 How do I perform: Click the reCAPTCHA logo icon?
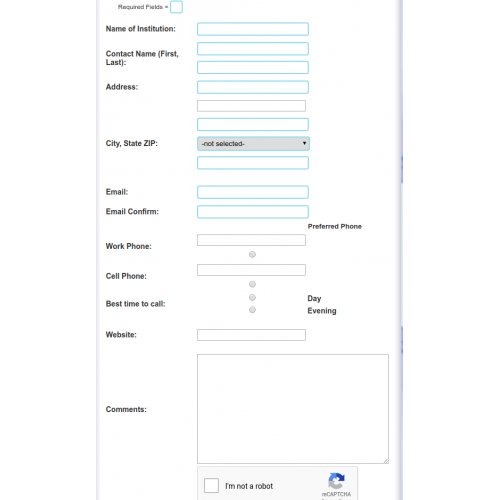click(x=336, y=480)
